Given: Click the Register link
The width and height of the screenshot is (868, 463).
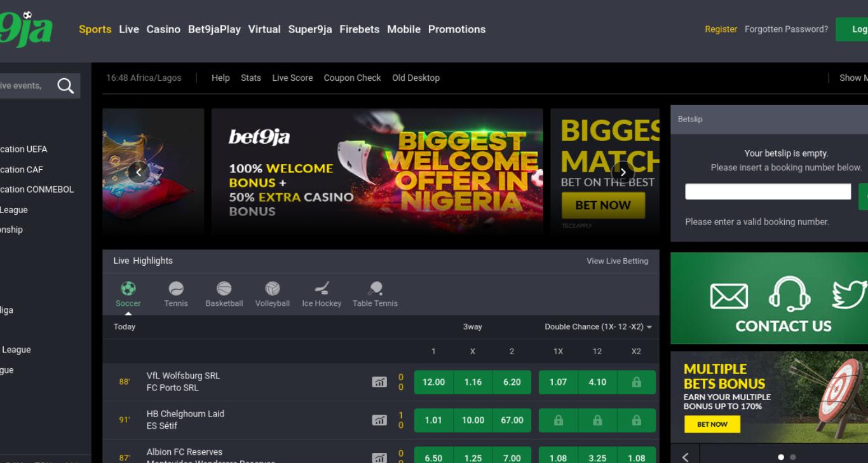Looking at the screenshot, I should click(721, 29).
